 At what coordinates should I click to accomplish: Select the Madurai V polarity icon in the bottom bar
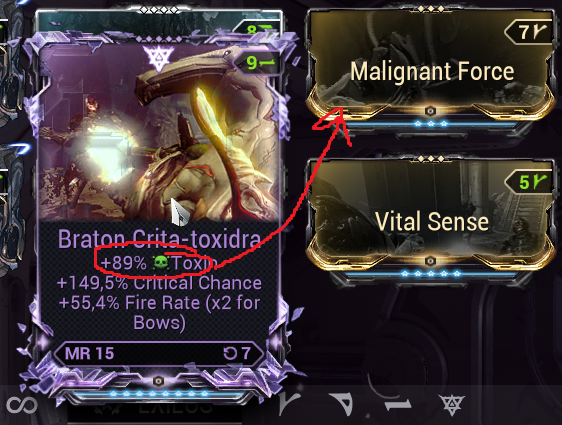(290, 404)
